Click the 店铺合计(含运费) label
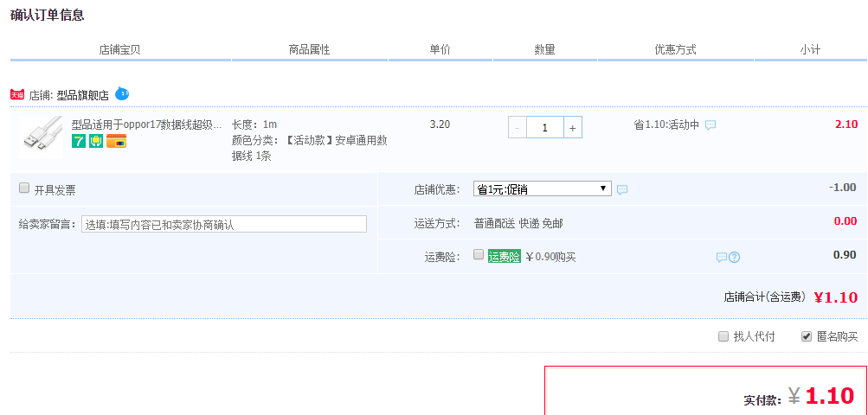The height and width of the screenshot is (415, 868). [x=764, y=297]
